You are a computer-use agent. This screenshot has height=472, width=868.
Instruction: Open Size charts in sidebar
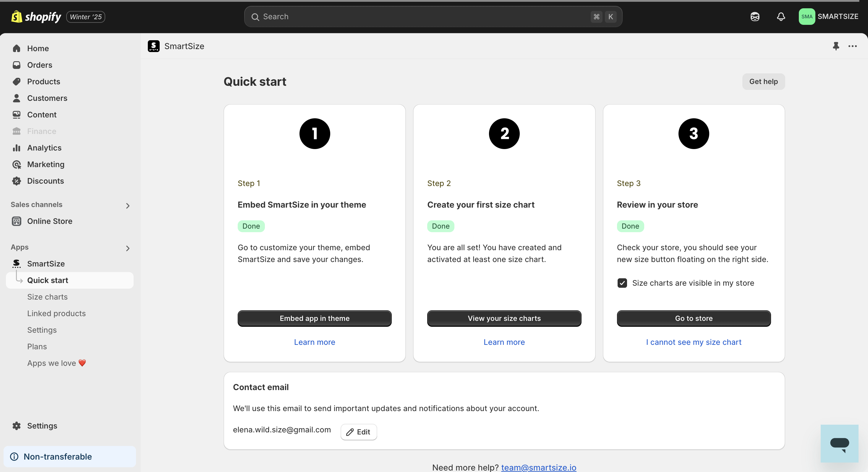48,297
